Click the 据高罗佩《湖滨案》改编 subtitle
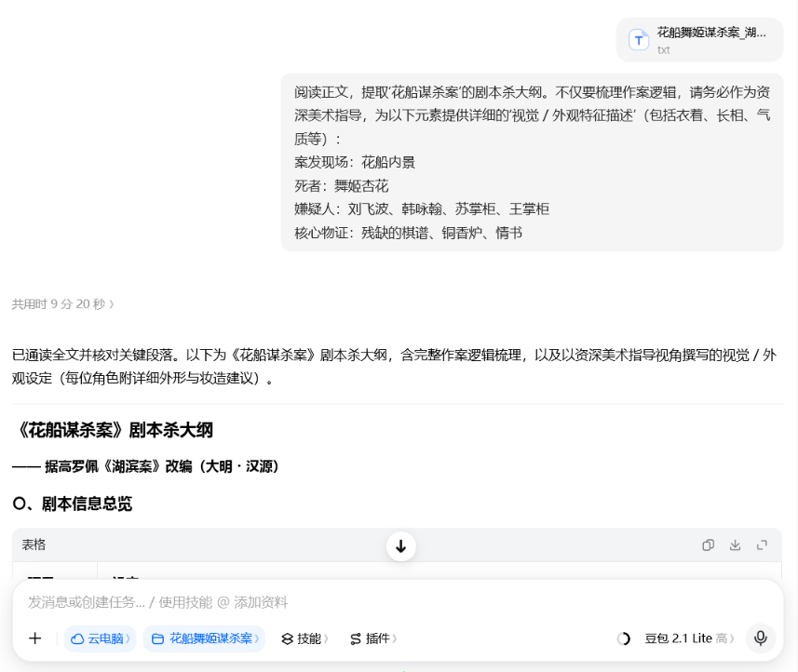Screen dimensions: 798x672 pos(145,466)
